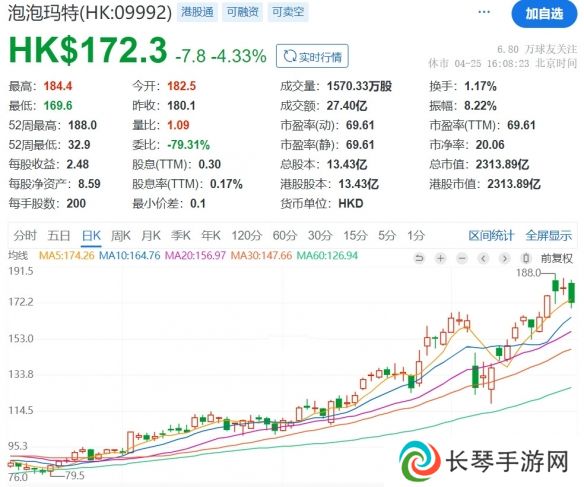Click the 每手股数 value 200
The image size is (584, 487).
(76, 203)
